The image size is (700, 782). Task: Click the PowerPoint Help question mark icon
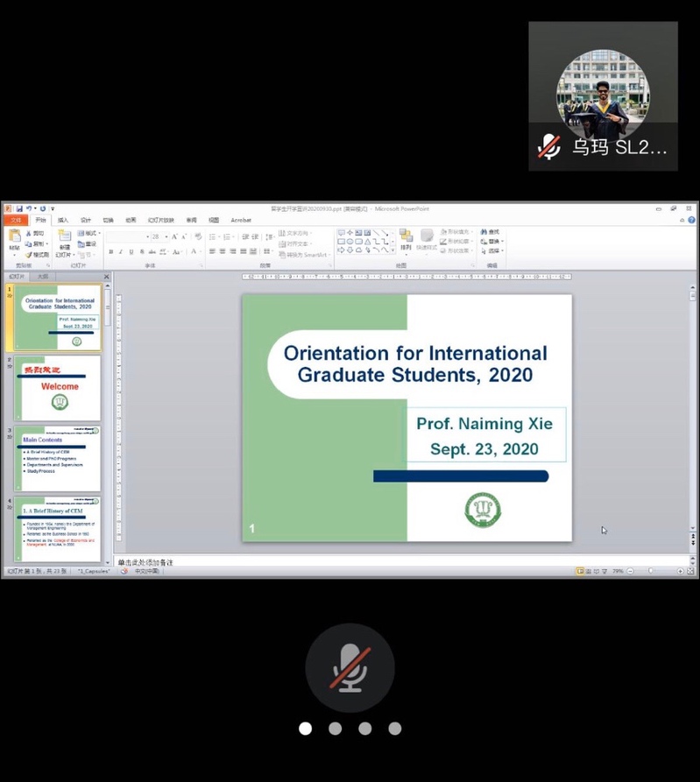(691, 220)
